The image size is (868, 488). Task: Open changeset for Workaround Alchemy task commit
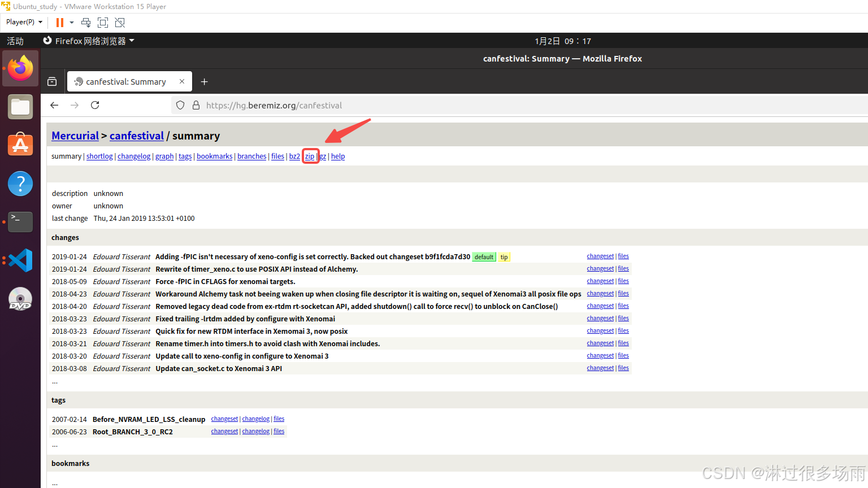[600, 294]
